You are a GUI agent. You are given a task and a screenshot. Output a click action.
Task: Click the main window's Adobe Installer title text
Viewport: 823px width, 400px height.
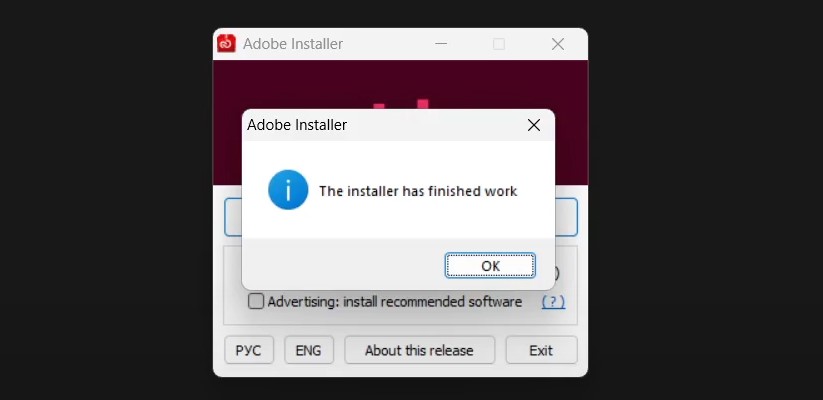(x=293, y=44)
